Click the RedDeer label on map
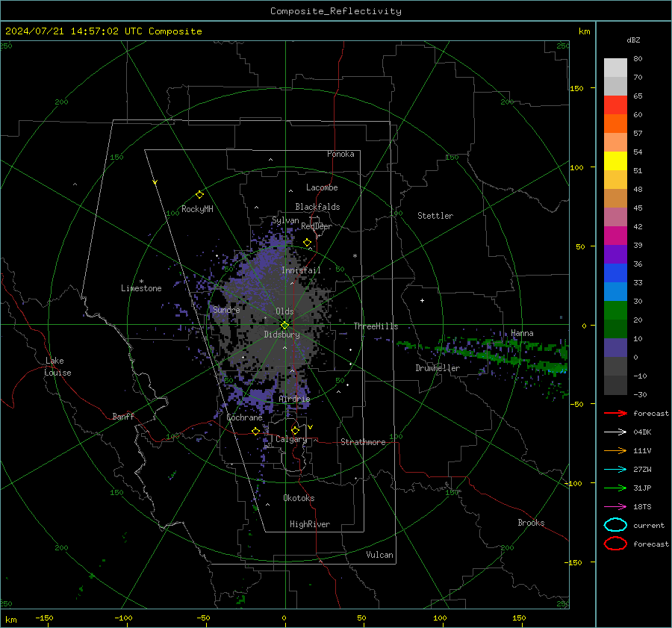The image size is (672, 628). [x=317, y=226]
